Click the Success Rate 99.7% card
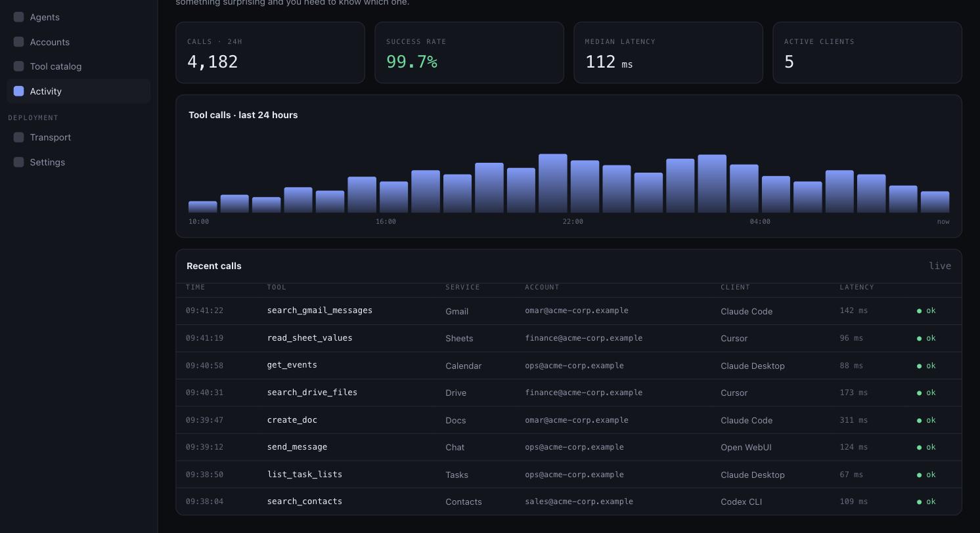 (469, 53)
